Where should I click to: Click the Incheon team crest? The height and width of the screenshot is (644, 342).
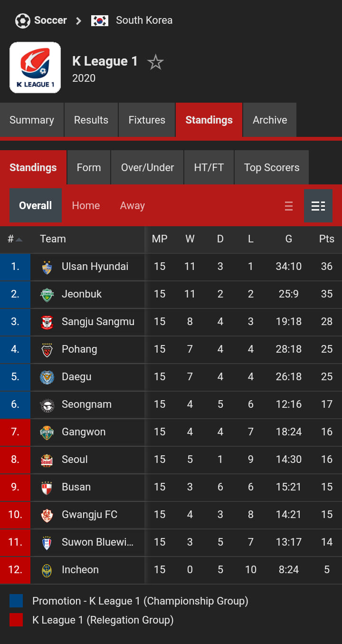47,570
